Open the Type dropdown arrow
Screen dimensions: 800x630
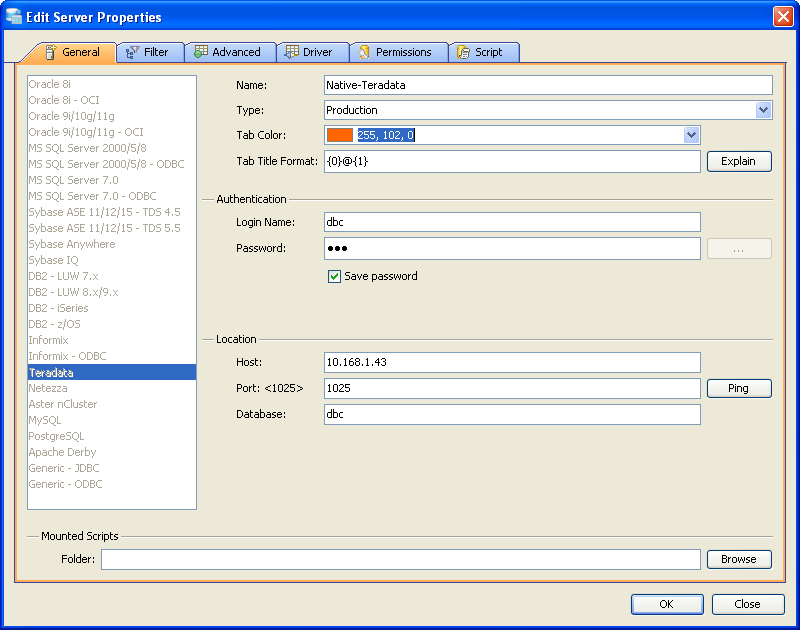[x=763, y=110]
